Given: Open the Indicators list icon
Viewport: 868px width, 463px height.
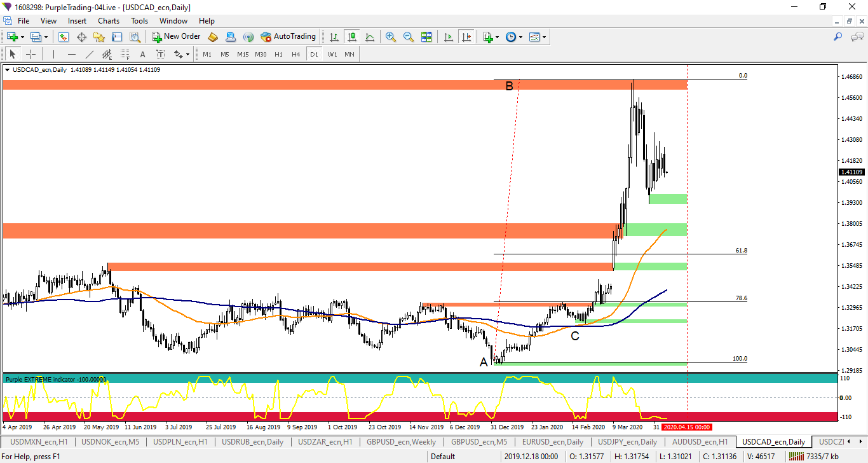Looking at the screenshot, I should click(x=487, y=37).
